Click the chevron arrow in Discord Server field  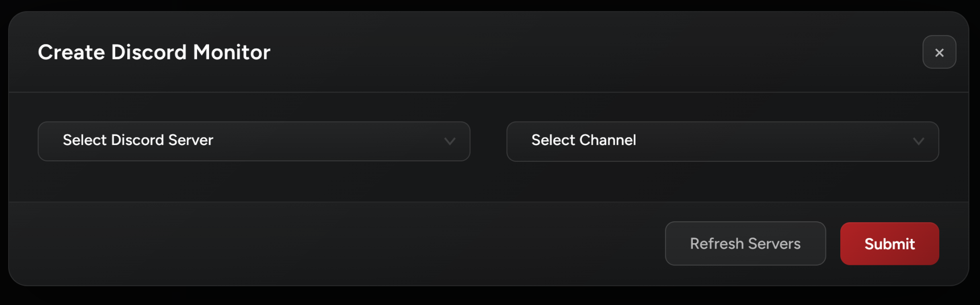point(449,141)
